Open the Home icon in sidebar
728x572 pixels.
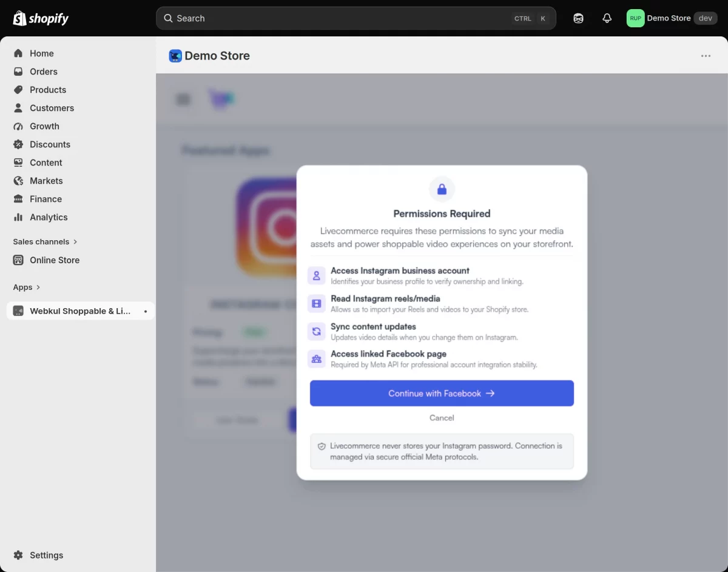tap(18, 53)
